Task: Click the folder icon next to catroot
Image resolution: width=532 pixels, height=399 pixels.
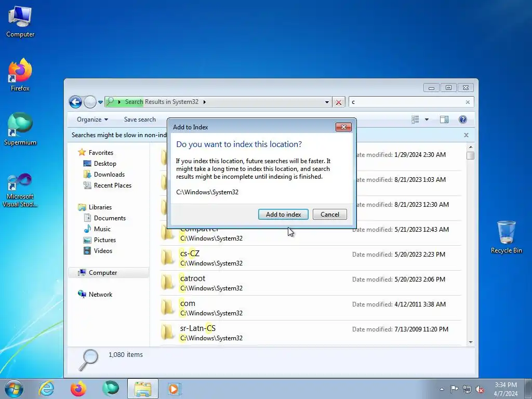Action: click(x=168, y=282)
